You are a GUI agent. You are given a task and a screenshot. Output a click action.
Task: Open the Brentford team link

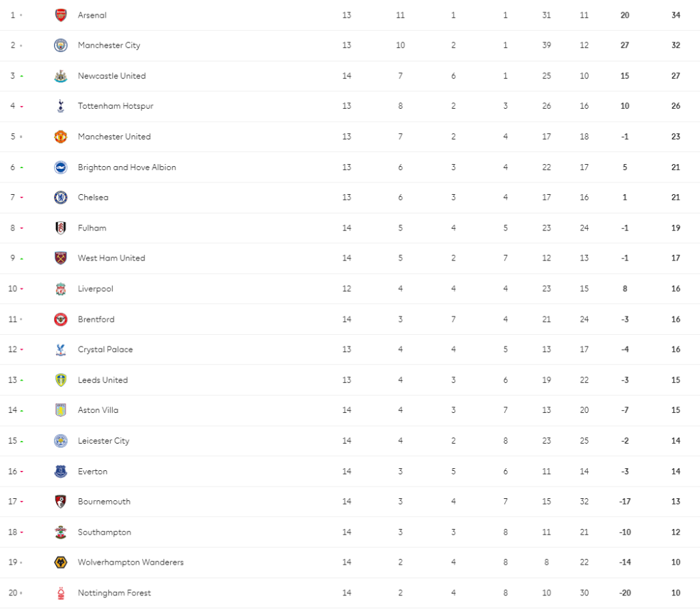click(96, 319)
